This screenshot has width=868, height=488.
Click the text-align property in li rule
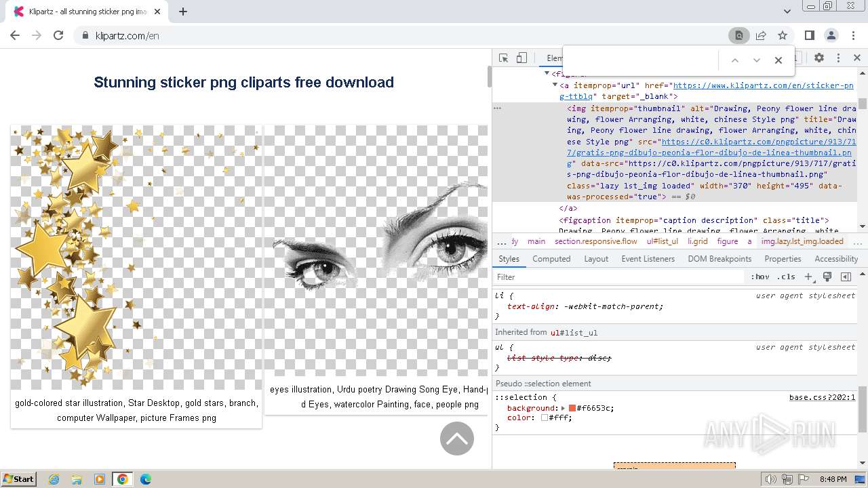coord(531,306)
